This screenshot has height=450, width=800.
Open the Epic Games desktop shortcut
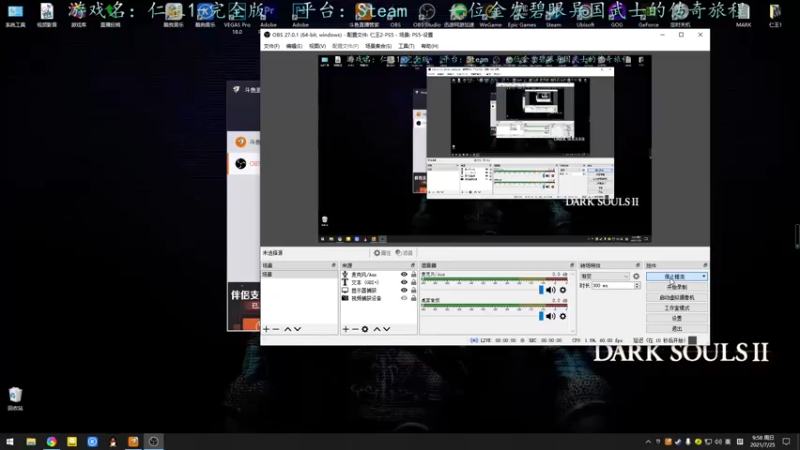coord(522,14)
